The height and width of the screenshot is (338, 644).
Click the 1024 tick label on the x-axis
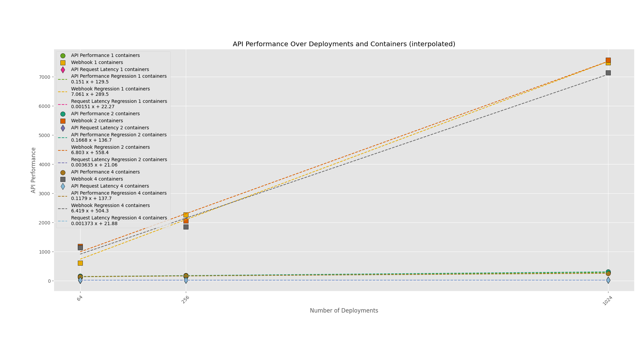point(607,300)
